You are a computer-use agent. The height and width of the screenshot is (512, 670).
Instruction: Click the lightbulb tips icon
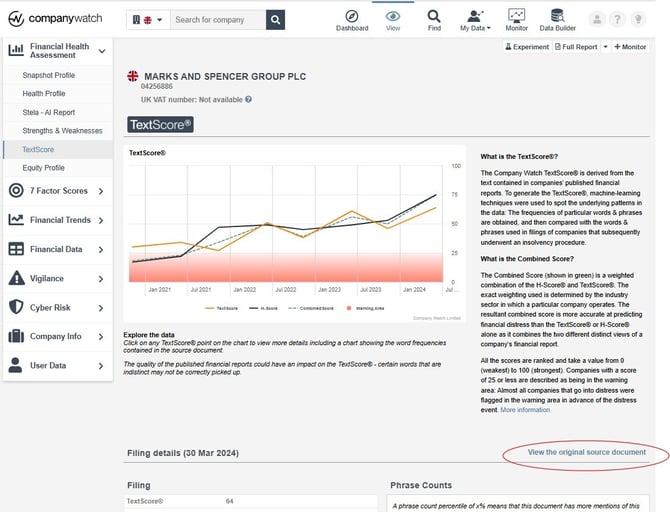click(638, 19)
